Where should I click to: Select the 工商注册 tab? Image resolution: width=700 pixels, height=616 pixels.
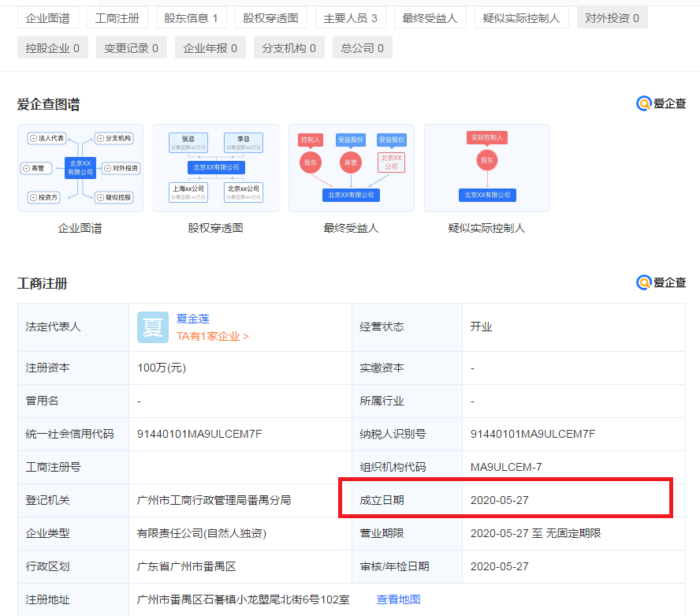click(117, 17)
